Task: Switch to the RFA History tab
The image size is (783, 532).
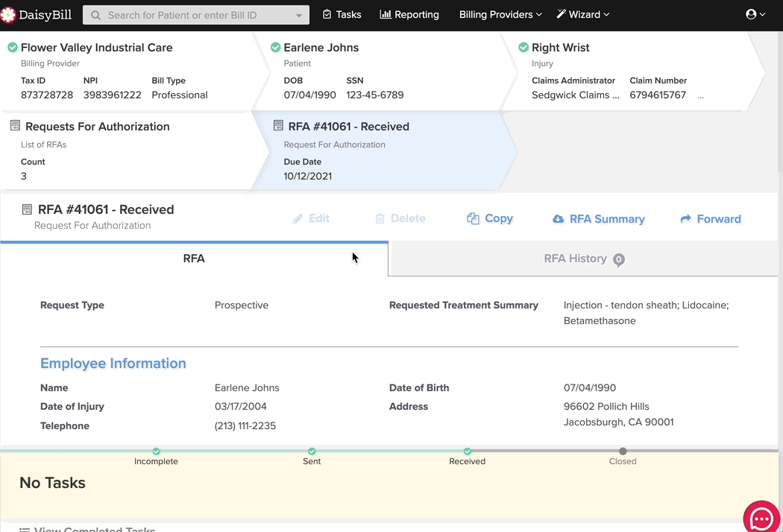Action: (583, 259)
